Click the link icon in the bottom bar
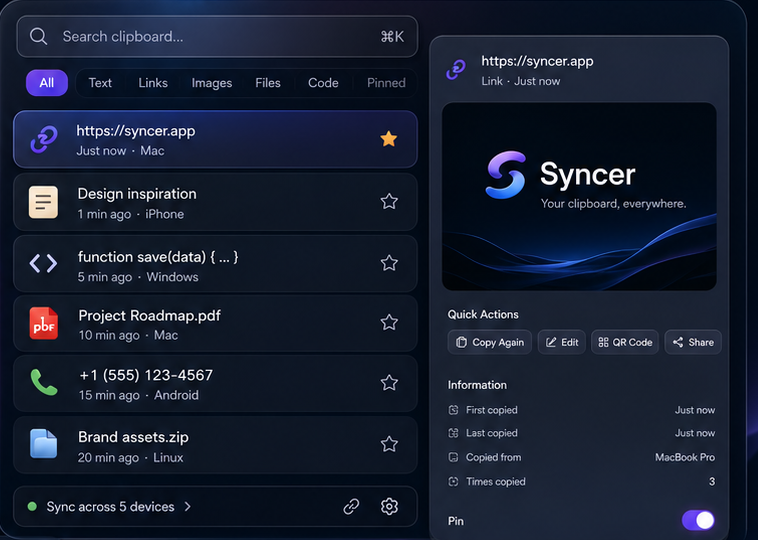This screenshot has width=758, height=540. coord(351,506)
